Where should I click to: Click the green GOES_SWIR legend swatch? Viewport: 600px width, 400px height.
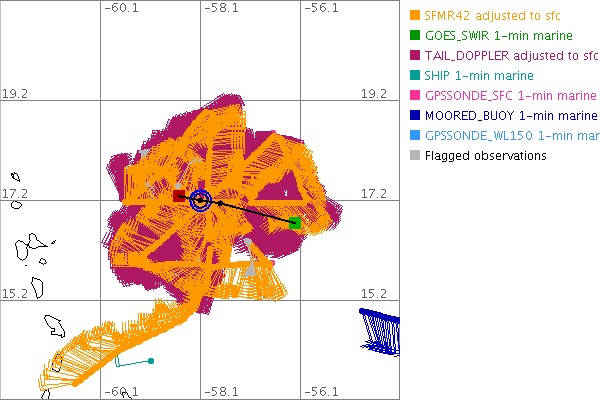coord(414,35)
